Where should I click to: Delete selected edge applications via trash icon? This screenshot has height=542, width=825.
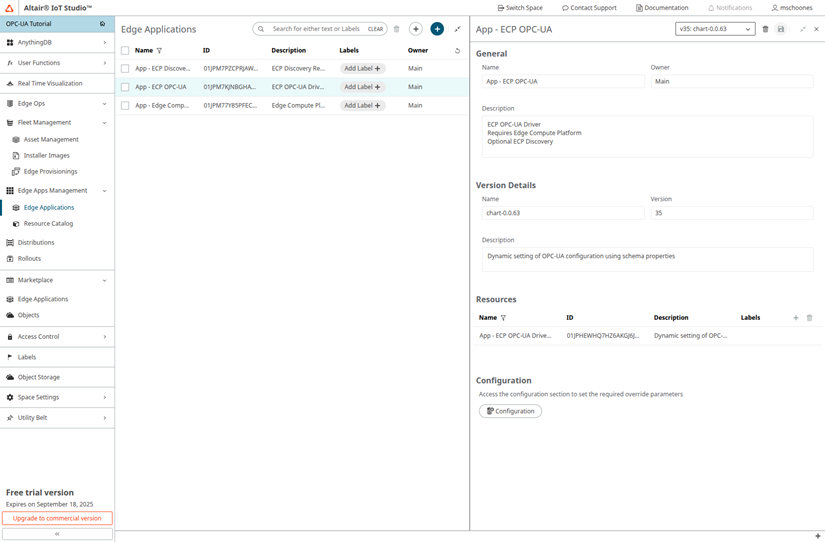click(397, 29)
